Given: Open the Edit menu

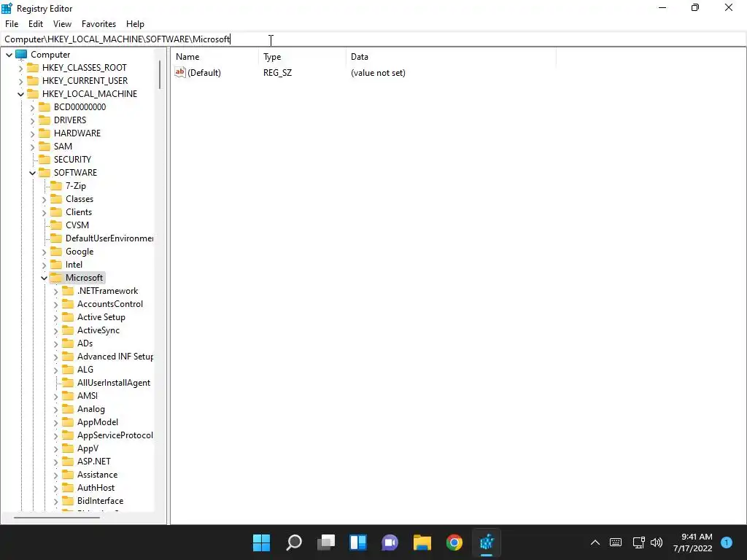Looking at the screenshot, I should click(x=36, y=24).
